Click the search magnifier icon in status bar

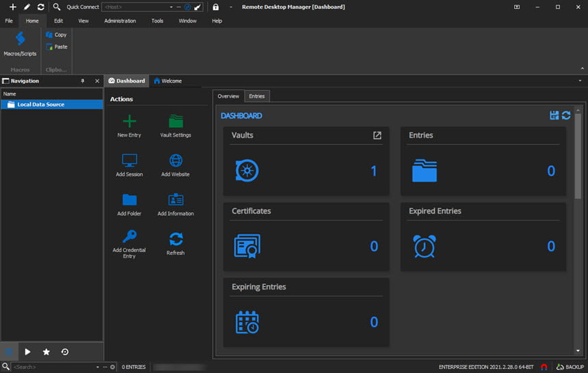coord(5,367)
